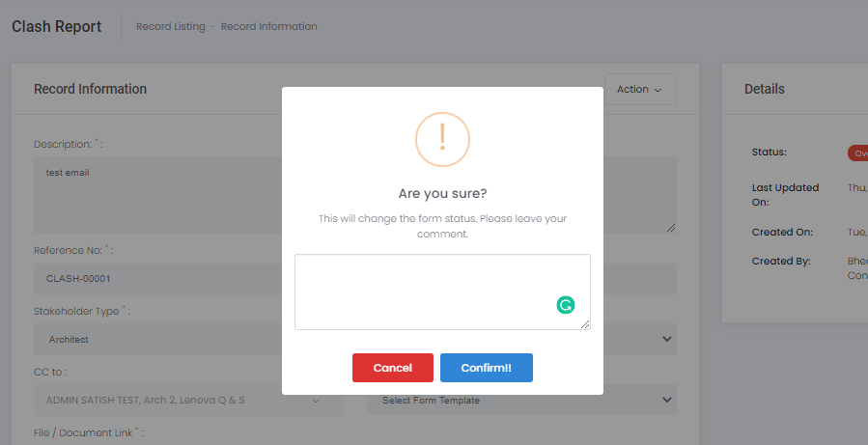Screen dimensions: 868x445
Task: Click the Are you sure? dialog heading
Action: click(x=442, y=194)
